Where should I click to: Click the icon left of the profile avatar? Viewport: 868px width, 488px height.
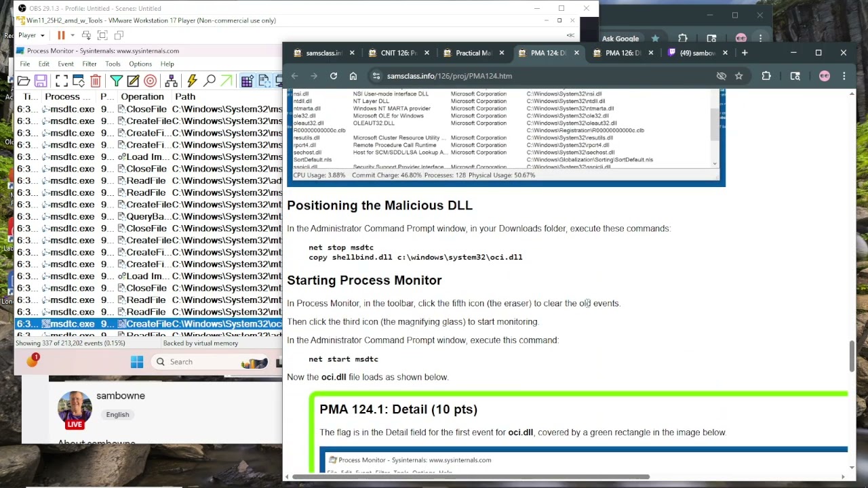point(795,76)
